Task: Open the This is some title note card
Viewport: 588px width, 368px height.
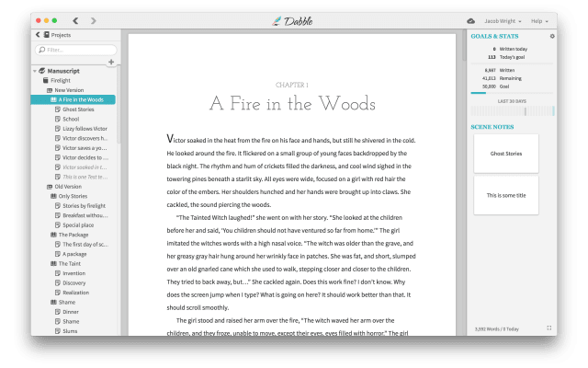Action: pos(506,195)
